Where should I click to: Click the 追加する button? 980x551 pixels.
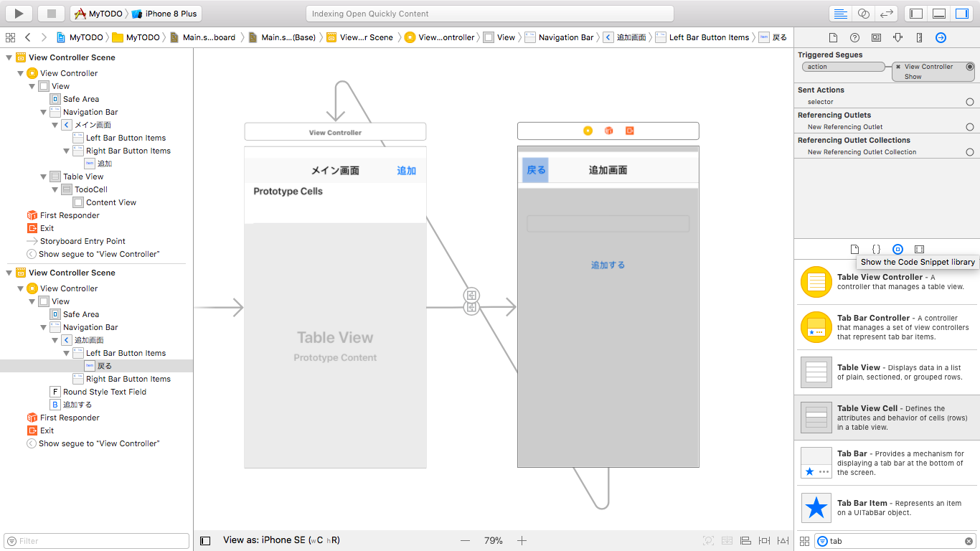pos(608,265)
